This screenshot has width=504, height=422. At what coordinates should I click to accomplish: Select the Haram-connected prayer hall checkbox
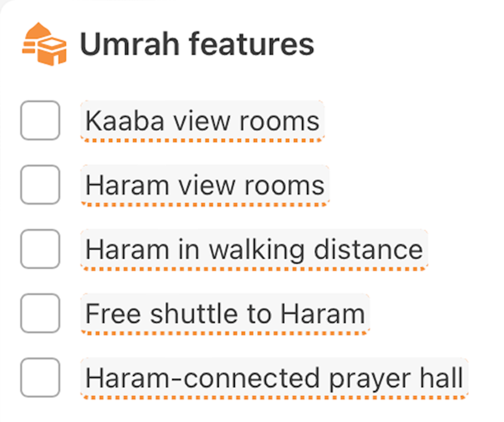(x=40, y=378)
